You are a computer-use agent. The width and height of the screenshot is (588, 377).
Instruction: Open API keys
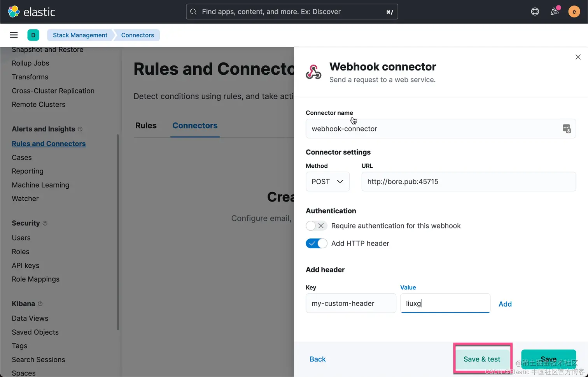point(26,265)
